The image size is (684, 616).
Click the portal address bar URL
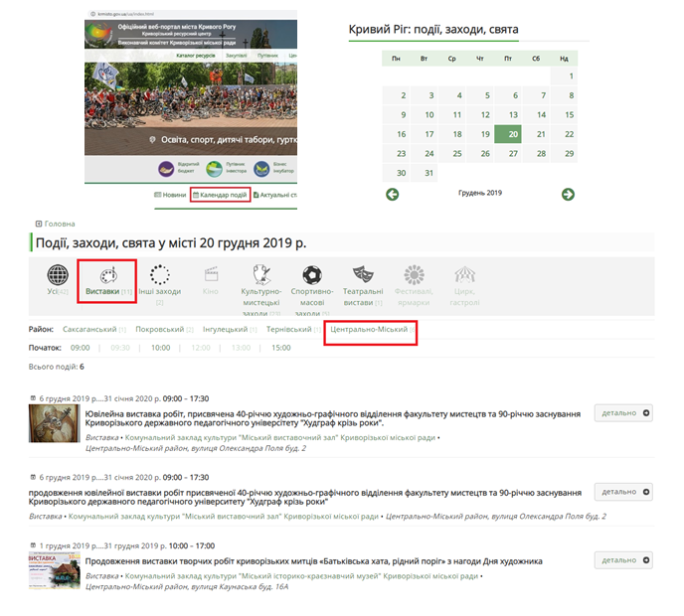[125, 14]
